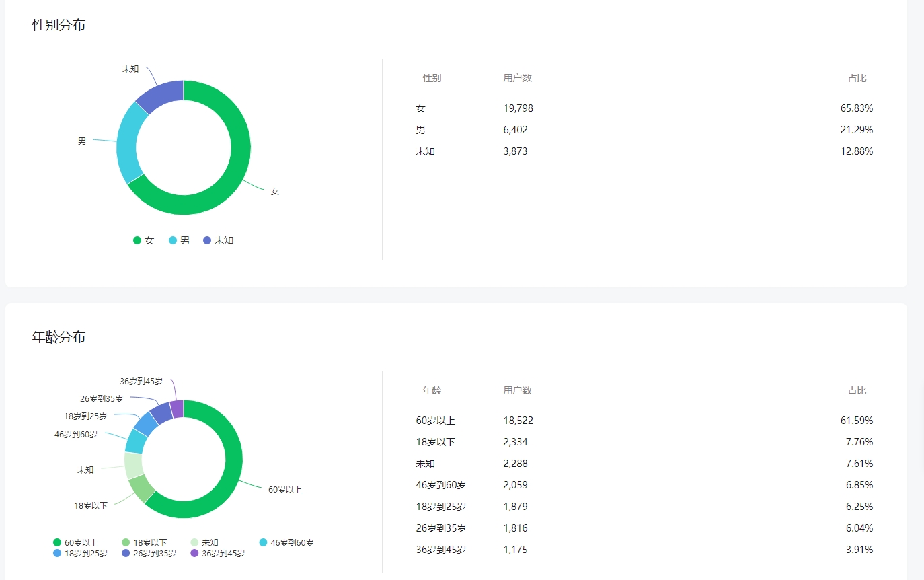
Task: Select the 61.59% percentage value
Action: (x=856, y=421)
